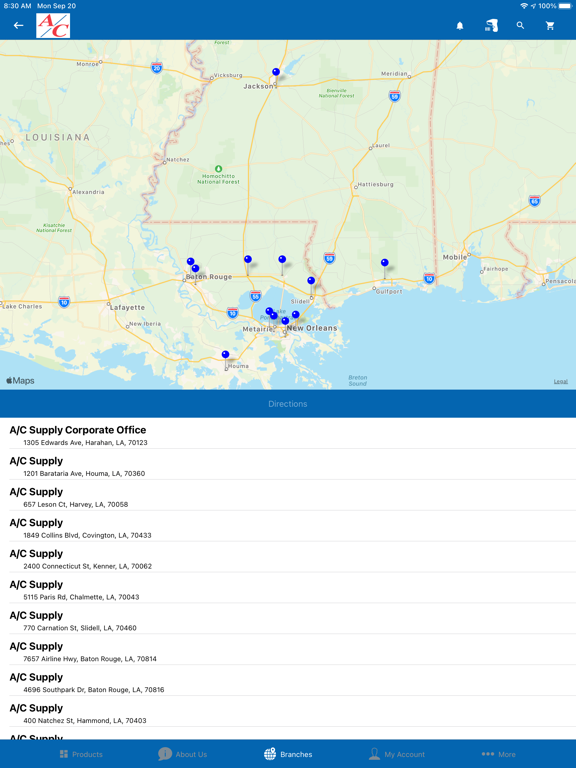Select the 7657 Airline Hwy, Baton Rouge branch
Viewport: 576px width, 768px height.
coord(288,649)
